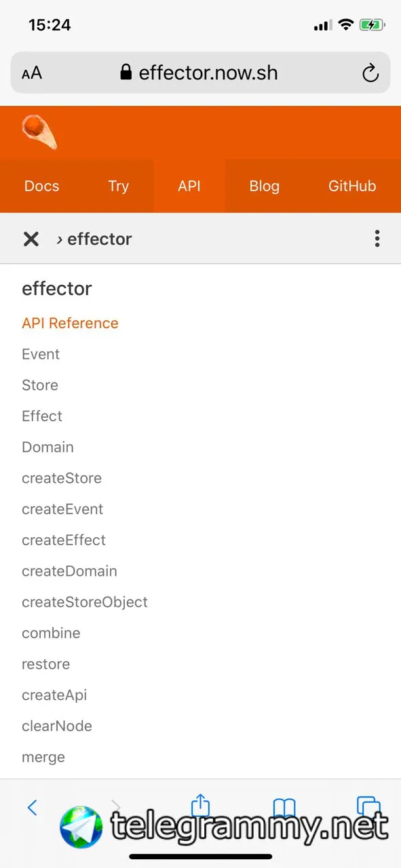
Task: Open the three-dot vertical menu
Action: pos(377,239)
